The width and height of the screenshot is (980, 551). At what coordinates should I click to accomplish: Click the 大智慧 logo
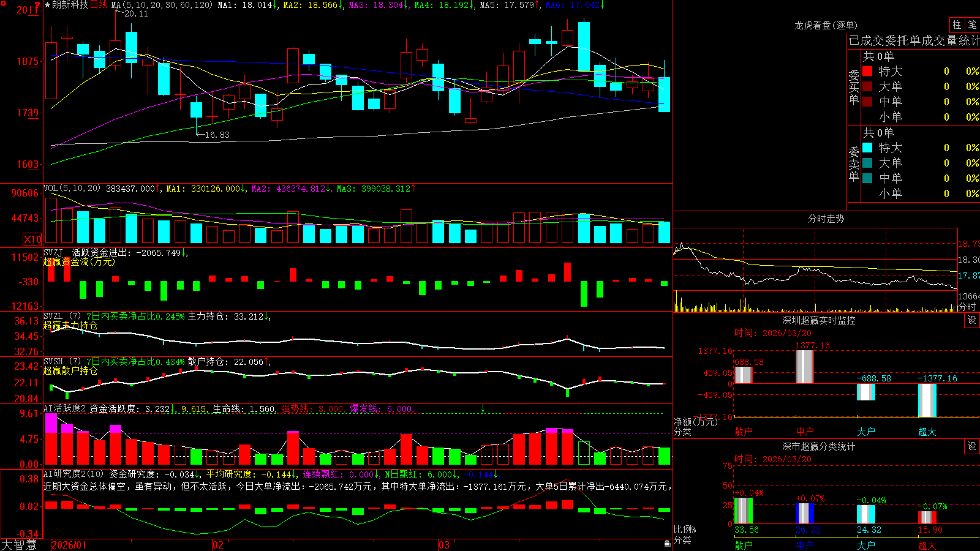tap(19, 545)
